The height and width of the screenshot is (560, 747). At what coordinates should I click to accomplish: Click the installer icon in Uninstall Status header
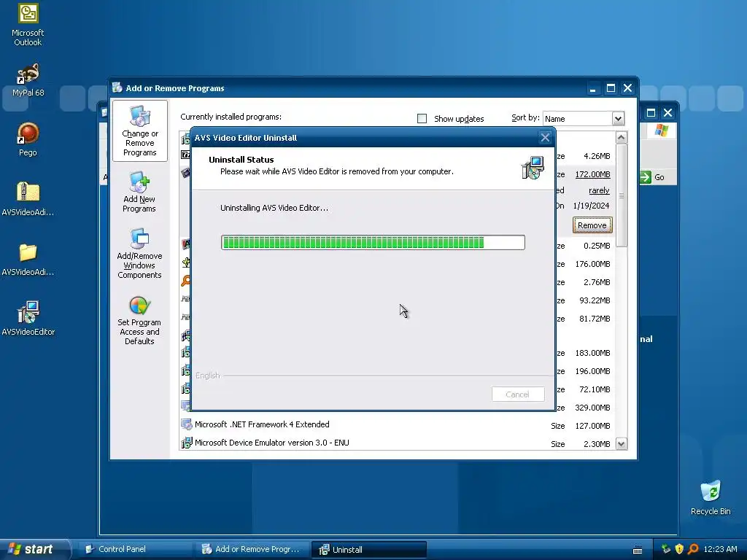point(533,168)
